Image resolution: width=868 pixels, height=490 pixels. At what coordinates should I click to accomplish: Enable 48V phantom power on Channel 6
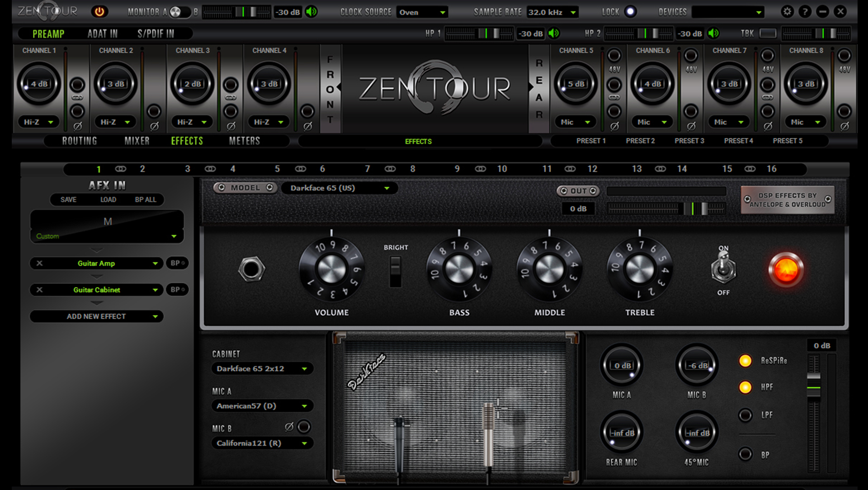(691, 56)
